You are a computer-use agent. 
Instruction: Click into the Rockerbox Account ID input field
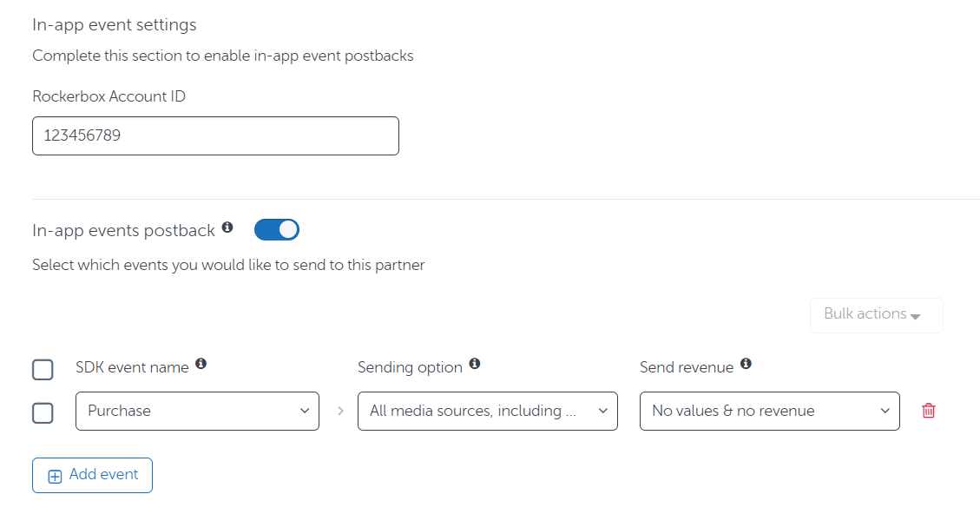point(215,135)
